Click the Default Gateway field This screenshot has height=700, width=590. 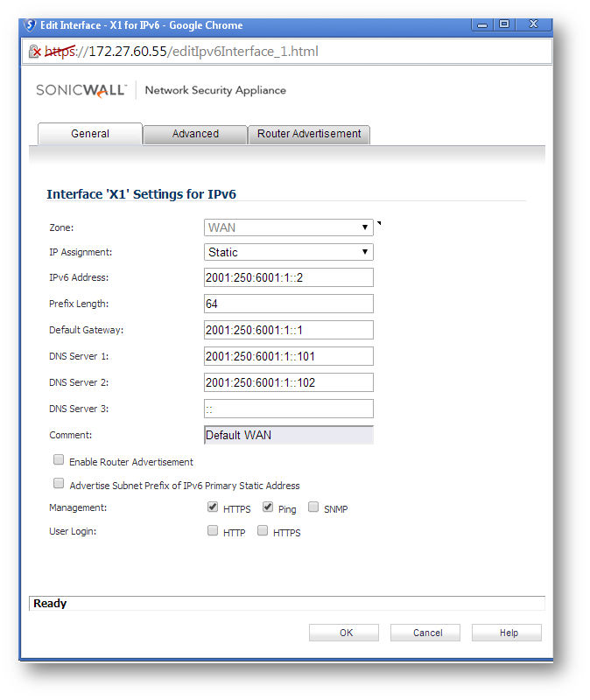289,331
